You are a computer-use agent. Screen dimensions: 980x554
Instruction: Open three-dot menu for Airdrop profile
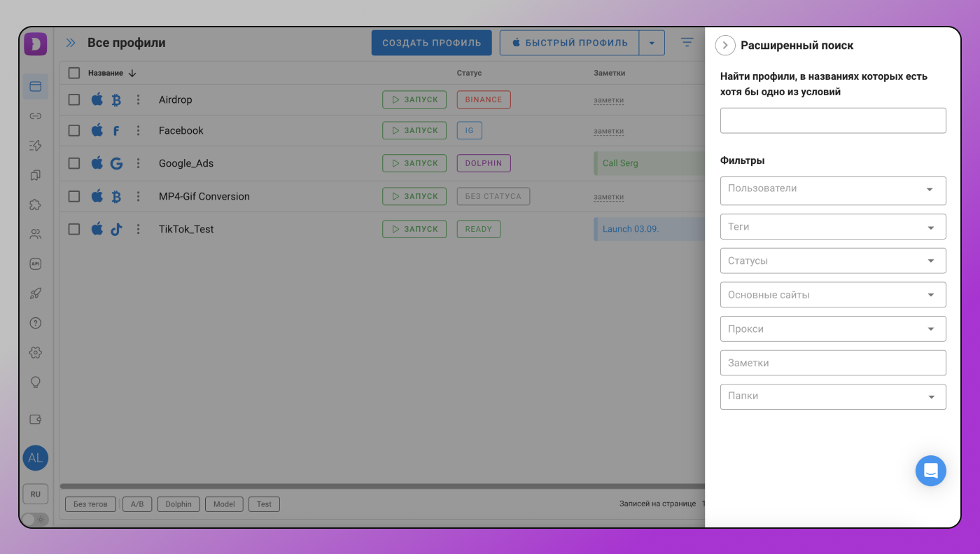point(139,99)
